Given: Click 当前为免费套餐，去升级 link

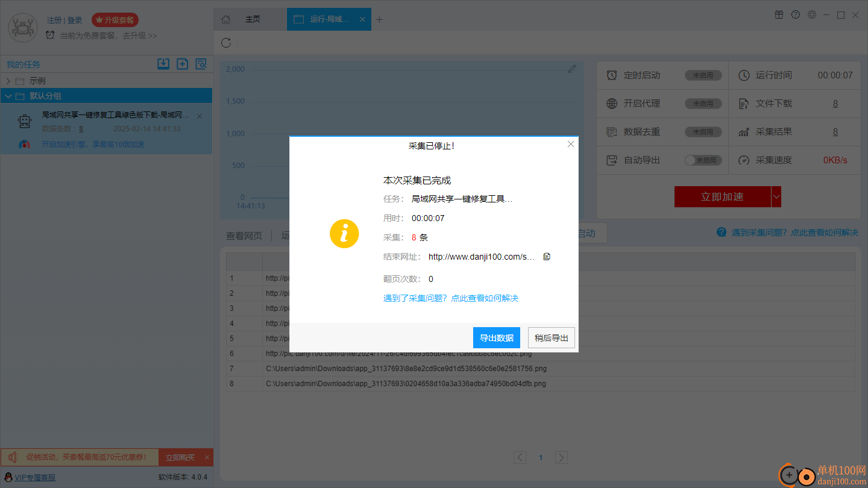Looking at the screenshot, I should click(108, 36).
